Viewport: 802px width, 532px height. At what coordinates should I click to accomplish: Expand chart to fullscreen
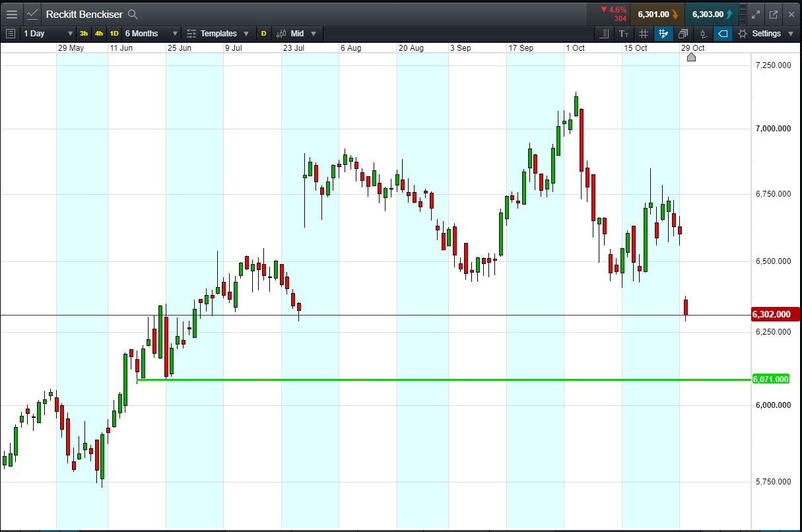pos(756,14)
